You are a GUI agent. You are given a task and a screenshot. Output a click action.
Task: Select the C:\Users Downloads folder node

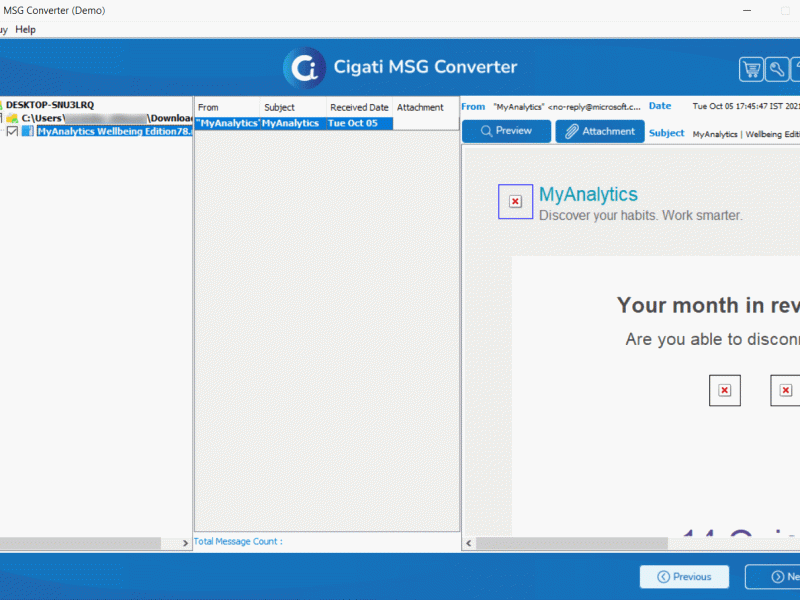tap(107, 118)
